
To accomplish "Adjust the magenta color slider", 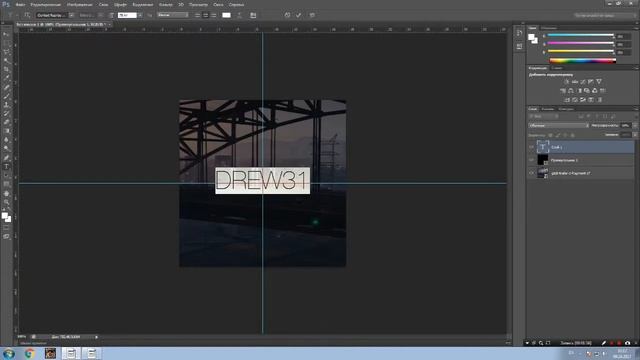I will (580, 43).
